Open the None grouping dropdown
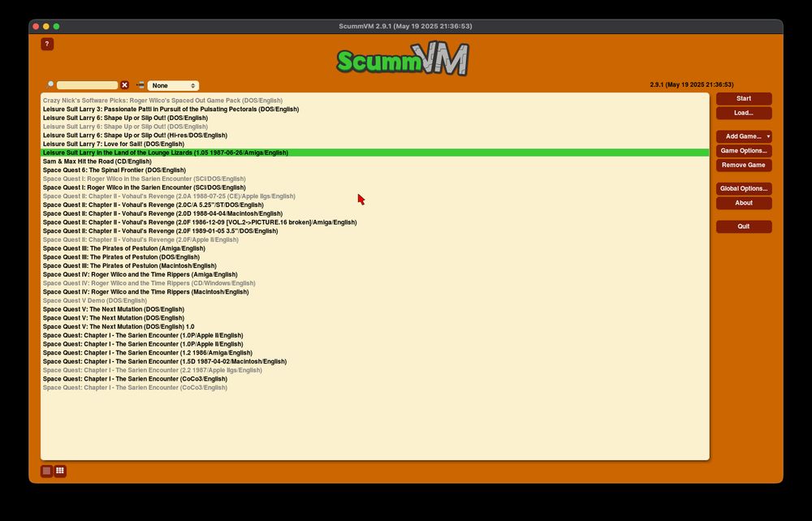Viewport: 812px width, 521px height. click(173, 85)
